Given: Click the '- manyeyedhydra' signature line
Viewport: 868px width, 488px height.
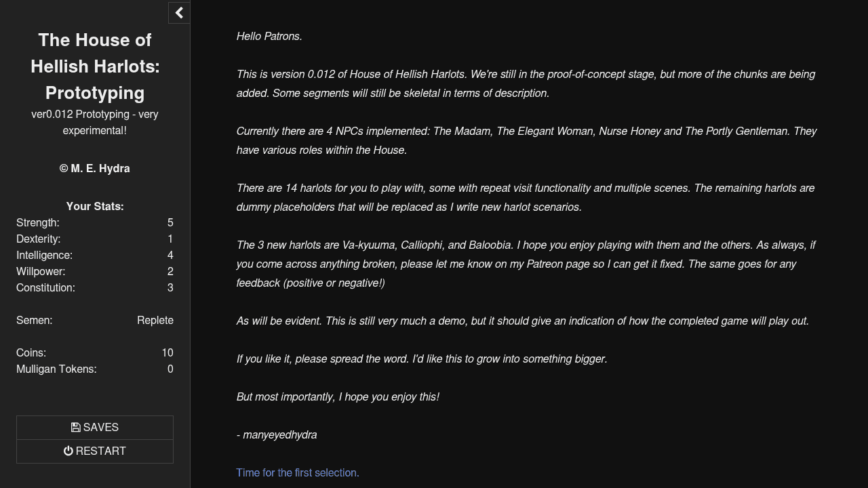Looking at the screenshot, I should [x=277, y=434].
